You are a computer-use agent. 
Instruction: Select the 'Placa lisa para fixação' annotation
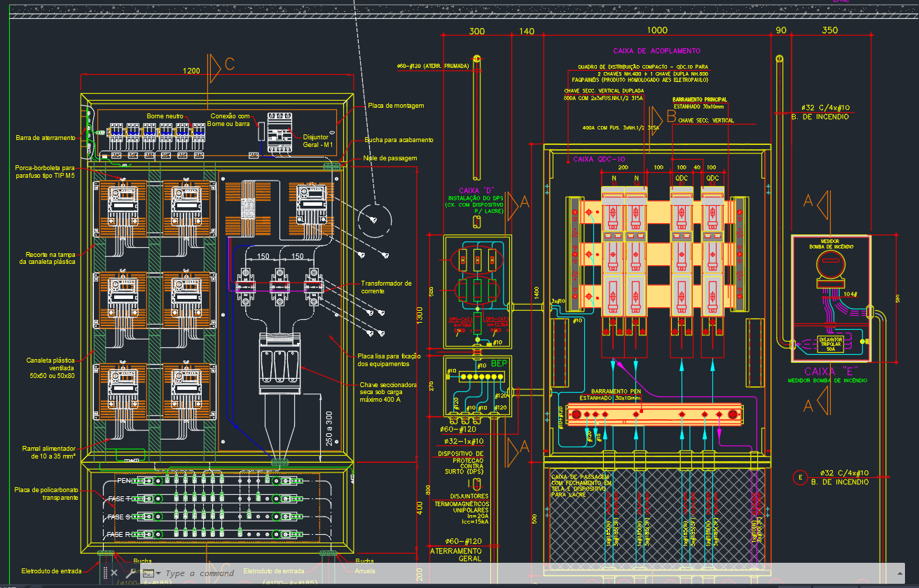pyautogui.click(x=389, y=360)
